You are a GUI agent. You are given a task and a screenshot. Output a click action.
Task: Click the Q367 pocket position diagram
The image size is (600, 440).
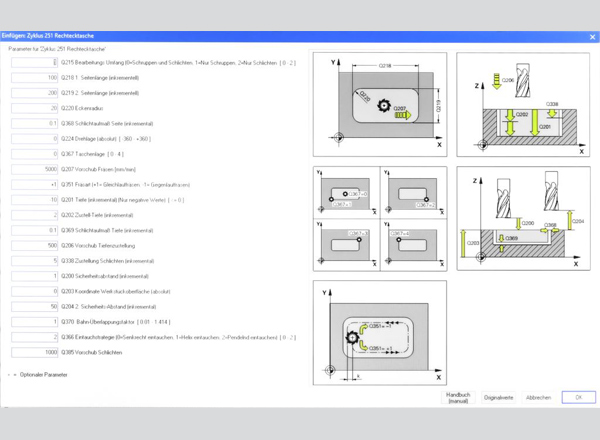coord(380,219)
